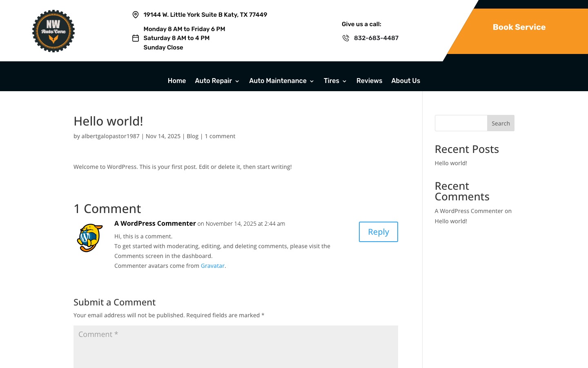Screen dimensions: 588x368
Task: Open author albertgalopastor1987 link
Action: pos(111,136)
